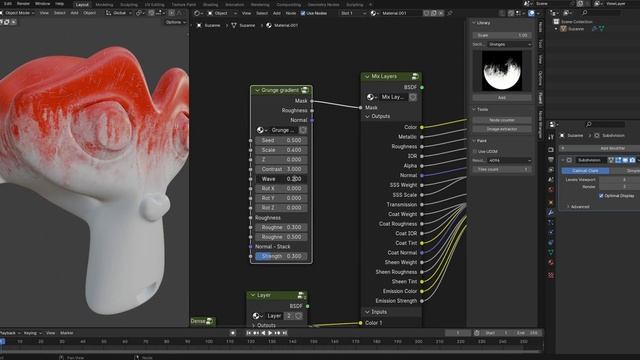Collapse the Mix Layers node
Screen dimensions: 640x360
point(367,76)
